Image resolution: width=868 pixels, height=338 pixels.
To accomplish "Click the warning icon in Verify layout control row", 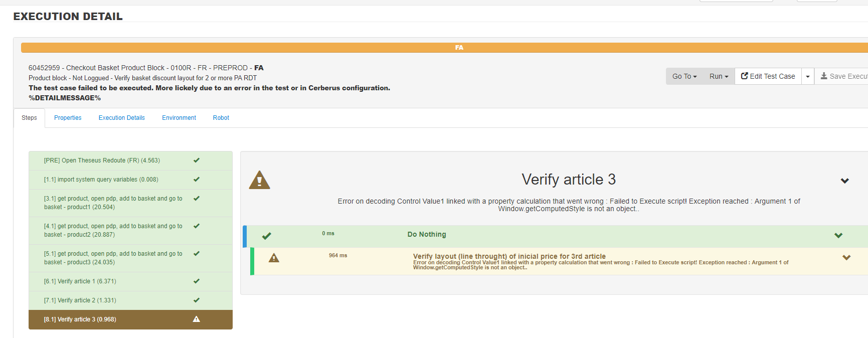I will point(274,258).
